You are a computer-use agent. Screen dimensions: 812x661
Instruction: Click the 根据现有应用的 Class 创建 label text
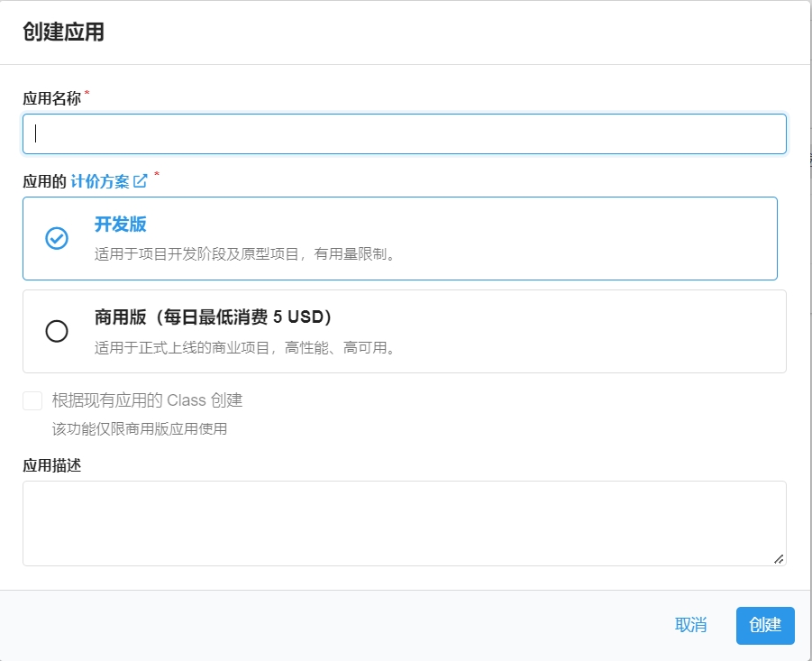tap(147, 400)
